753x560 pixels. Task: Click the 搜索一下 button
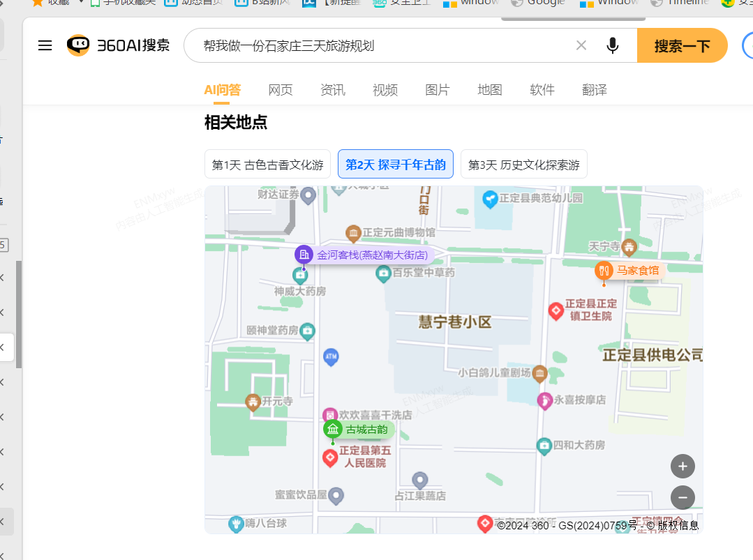point(682,45)
